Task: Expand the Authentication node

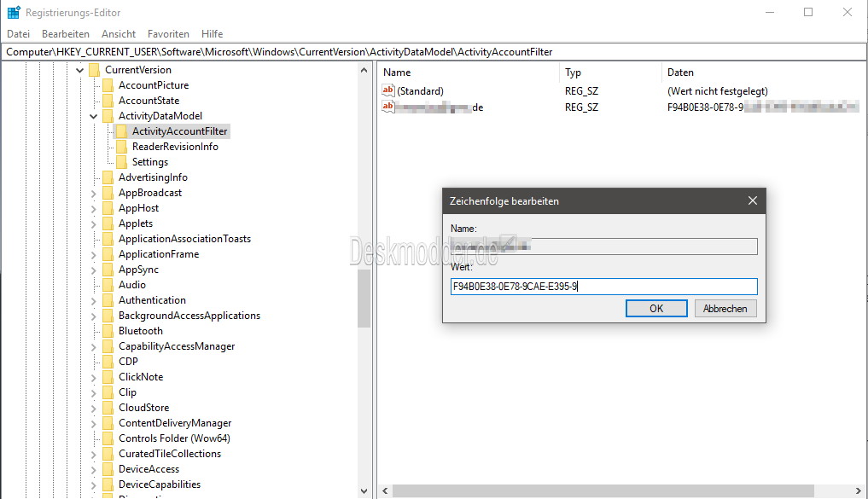Action: pos(94,301)
